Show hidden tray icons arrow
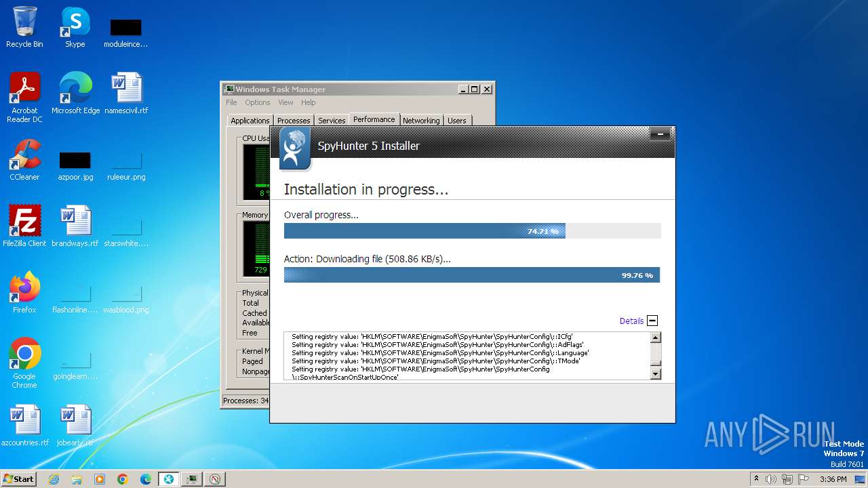The image size is (868, 488). pyautogui.click(x=757, y=479)
